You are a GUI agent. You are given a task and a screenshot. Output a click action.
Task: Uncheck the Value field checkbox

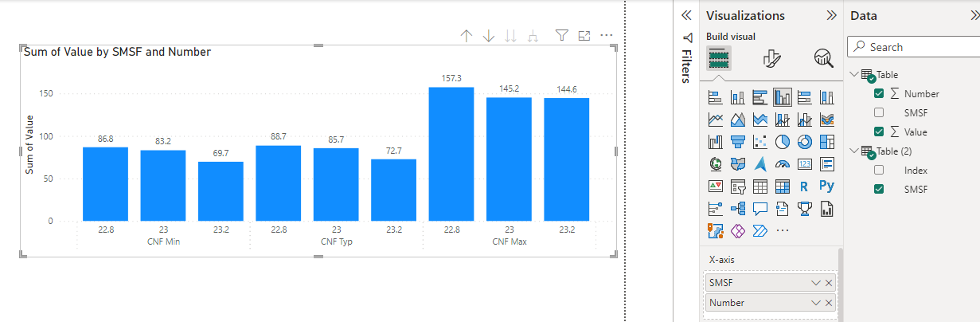[x=879, y=132]
